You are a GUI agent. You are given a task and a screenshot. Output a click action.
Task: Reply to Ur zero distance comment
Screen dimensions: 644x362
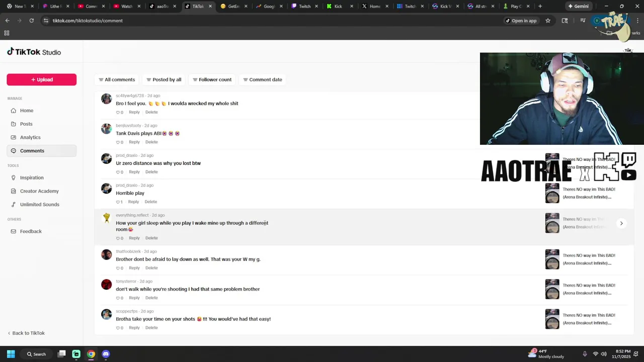(134, 172)
